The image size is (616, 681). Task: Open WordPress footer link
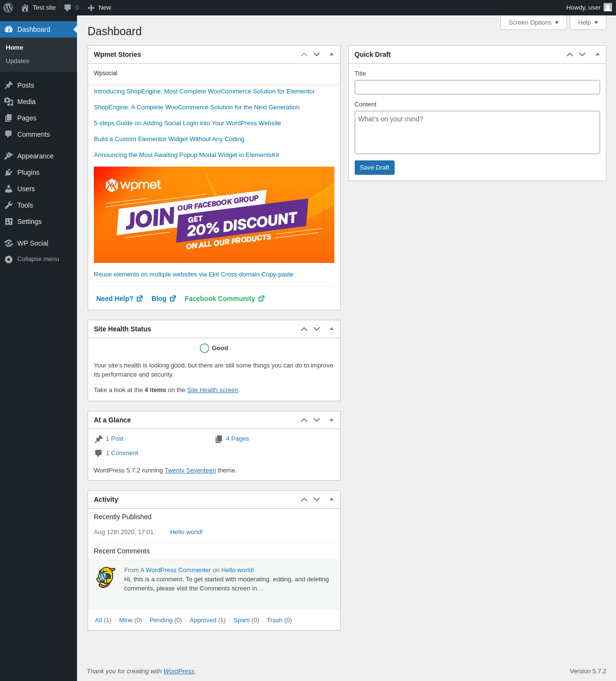[x=179, y=671]
